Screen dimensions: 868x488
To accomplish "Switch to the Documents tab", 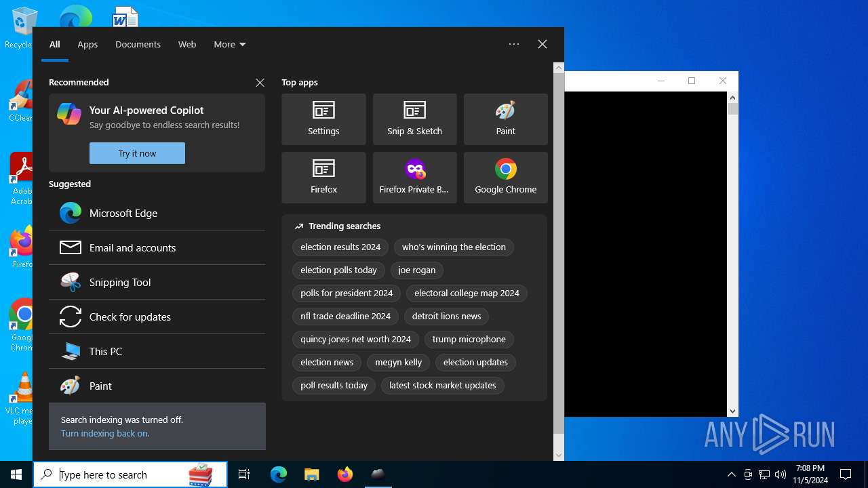I will point(138,44).
